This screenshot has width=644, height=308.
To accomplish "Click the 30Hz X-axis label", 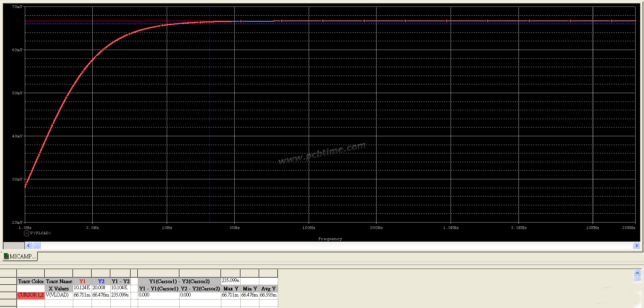I will pos(235,228).
